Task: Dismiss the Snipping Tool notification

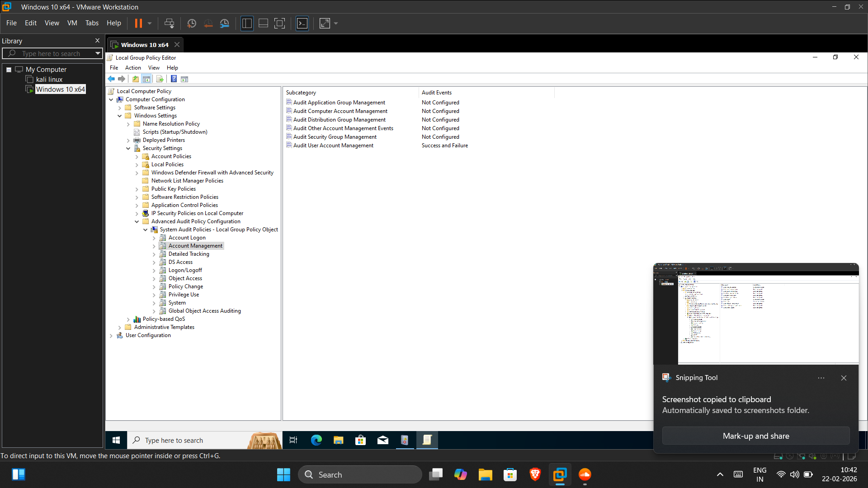Action: click(844, 378)
